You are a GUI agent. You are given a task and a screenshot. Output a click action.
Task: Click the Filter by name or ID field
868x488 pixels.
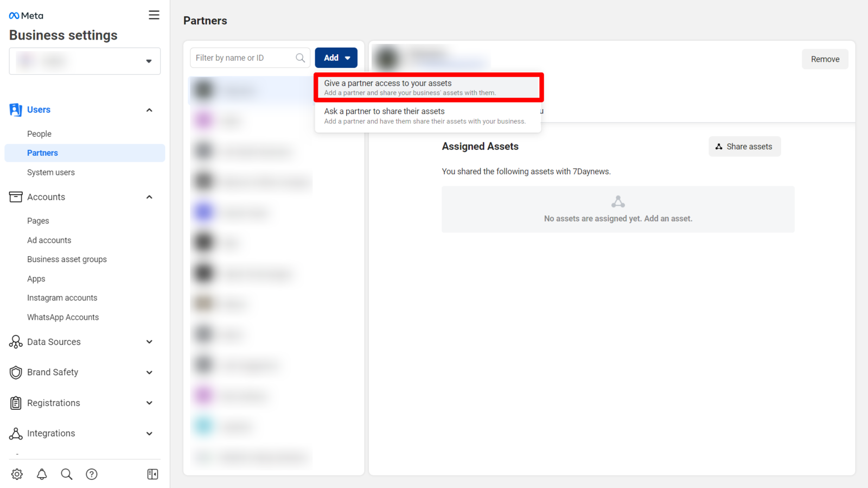tap(243, 58)
